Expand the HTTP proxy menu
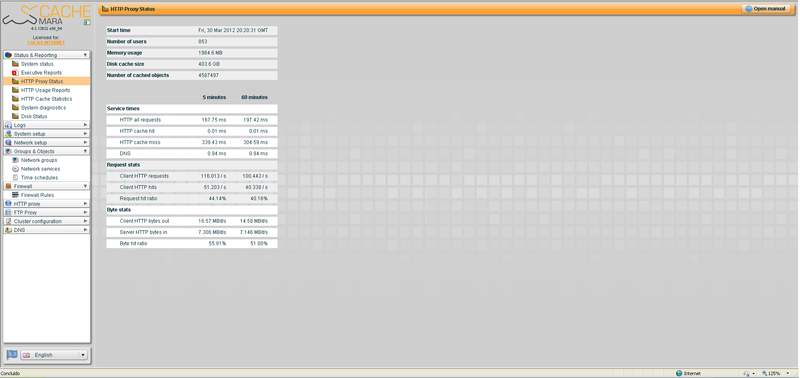This screenshot has height=378, width=800. click(x=46, y=204)
